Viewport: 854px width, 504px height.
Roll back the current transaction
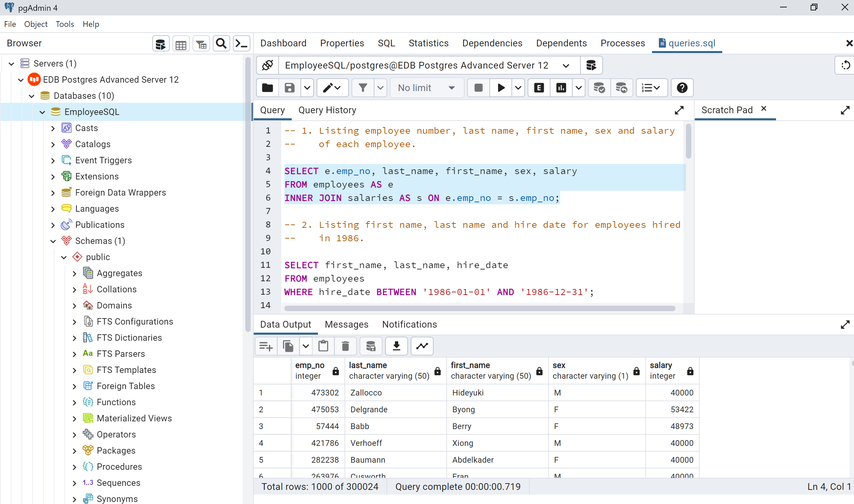coord(622,88)
